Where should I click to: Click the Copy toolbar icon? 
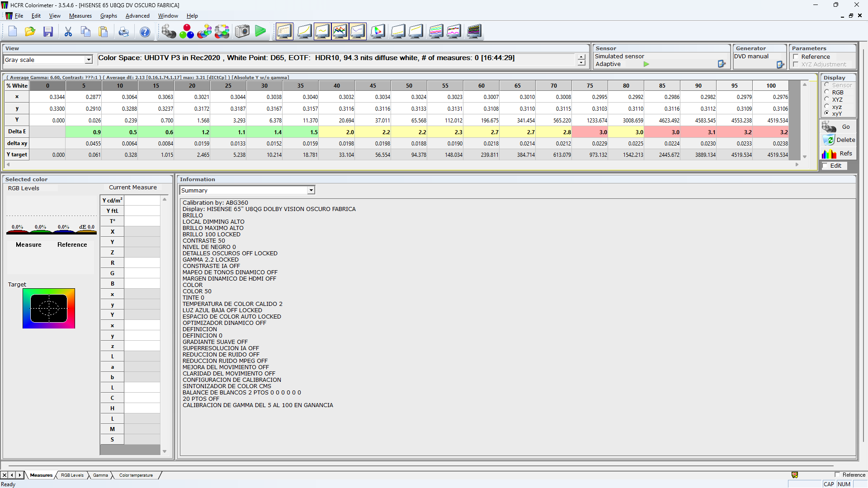pyautogui.click(x=86, y=32)
